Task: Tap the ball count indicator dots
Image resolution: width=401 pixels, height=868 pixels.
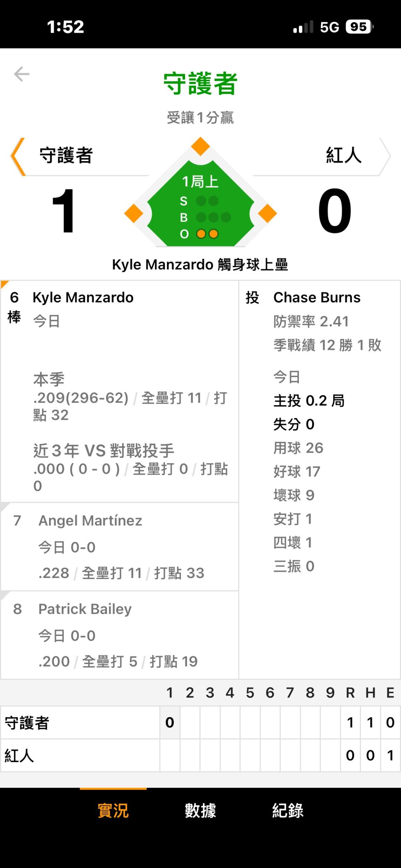Action: tap(213, 217)
